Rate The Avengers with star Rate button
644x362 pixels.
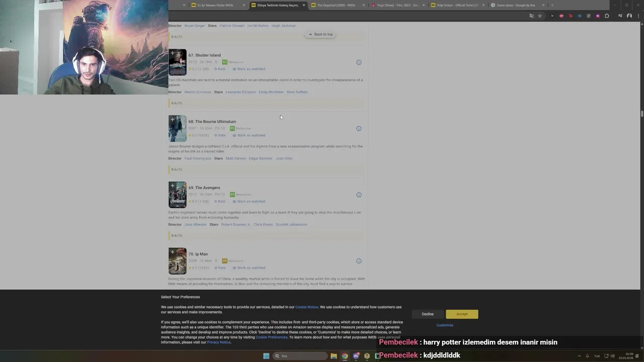pos(220,202)
